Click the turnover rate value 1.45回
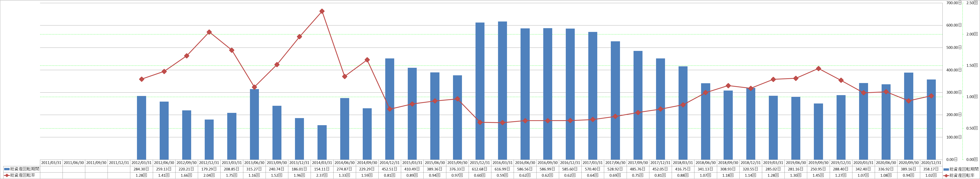Viewport: 980px width, 179px height. (x=818, y=176)
